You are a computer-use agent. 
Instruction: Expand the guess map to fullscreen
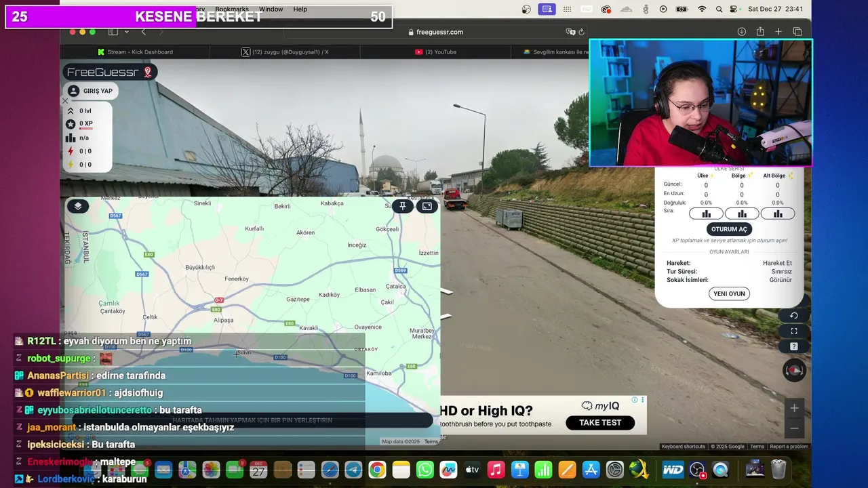point(427,206)
